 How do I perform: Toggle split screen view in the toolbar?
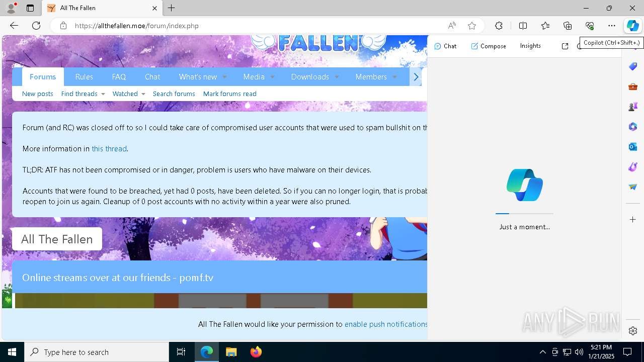[523, 26]
